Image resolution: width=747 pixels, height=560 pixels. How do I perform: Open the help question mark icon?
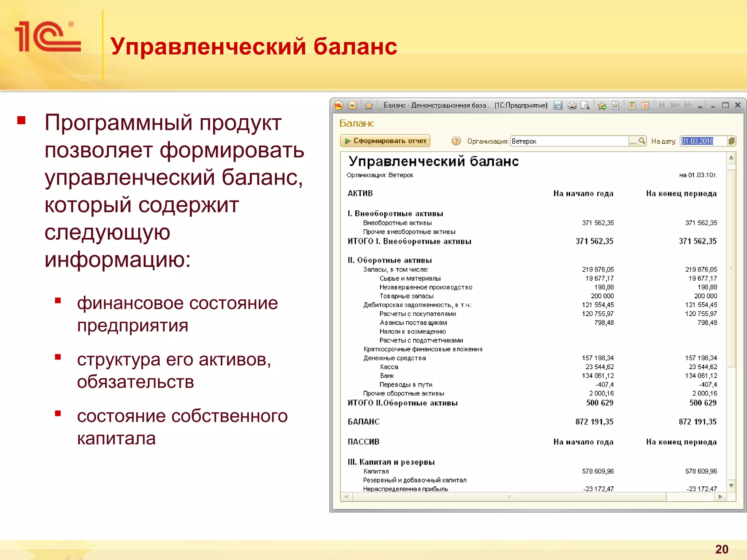pyautogui.click(x=456, y=141)
